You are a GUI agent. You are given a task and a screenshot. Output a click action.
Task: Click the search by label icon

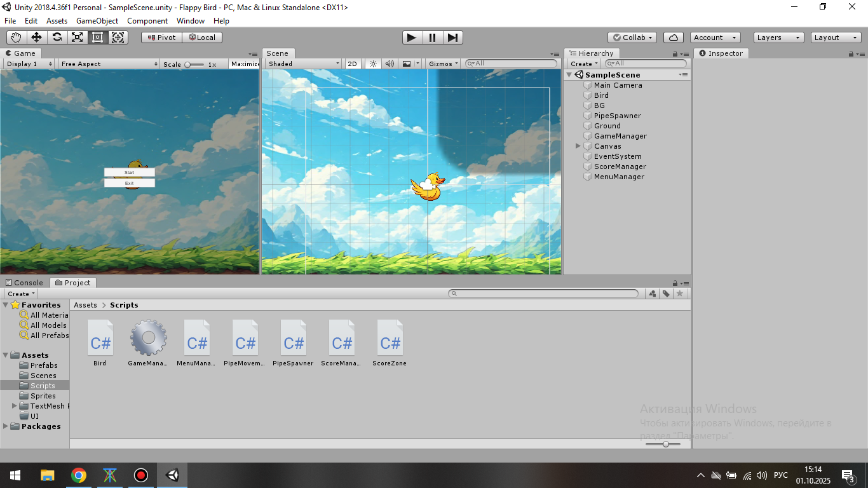point(666,294)
